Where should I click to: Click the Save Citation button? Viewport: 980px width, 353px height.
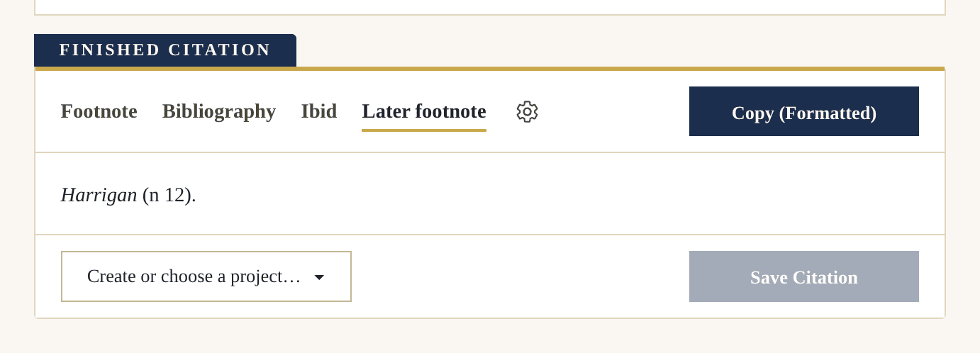point(804,276)
